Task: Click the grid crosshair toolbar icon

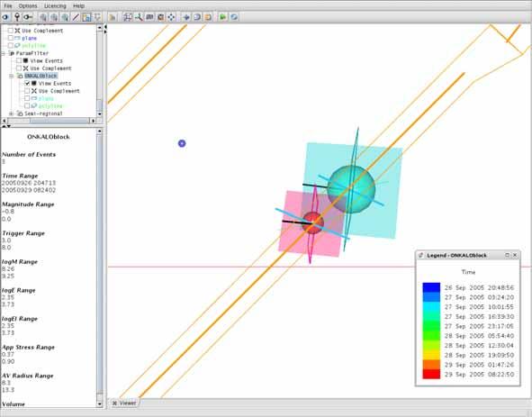Action: [128, 16]
